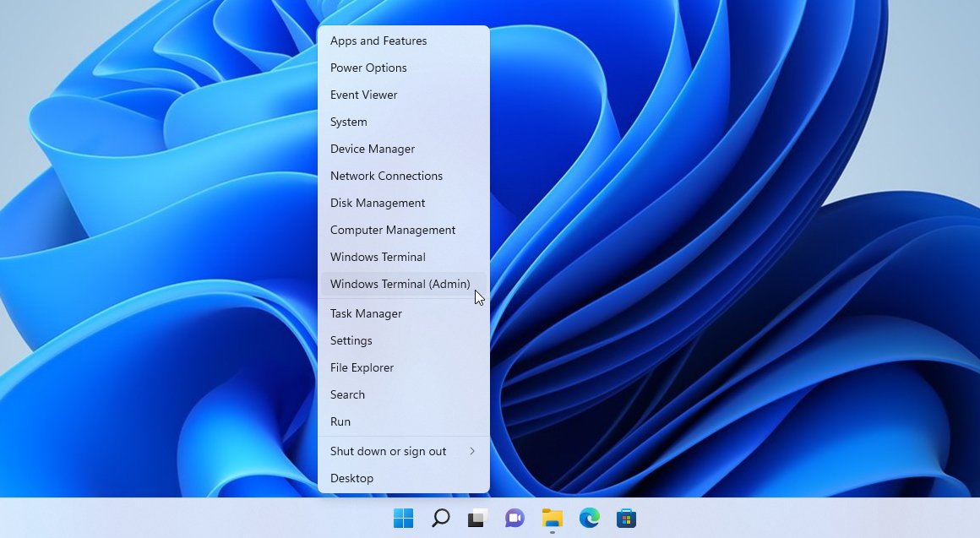
Task: Select Network Connections
Action: pos(404,176)
